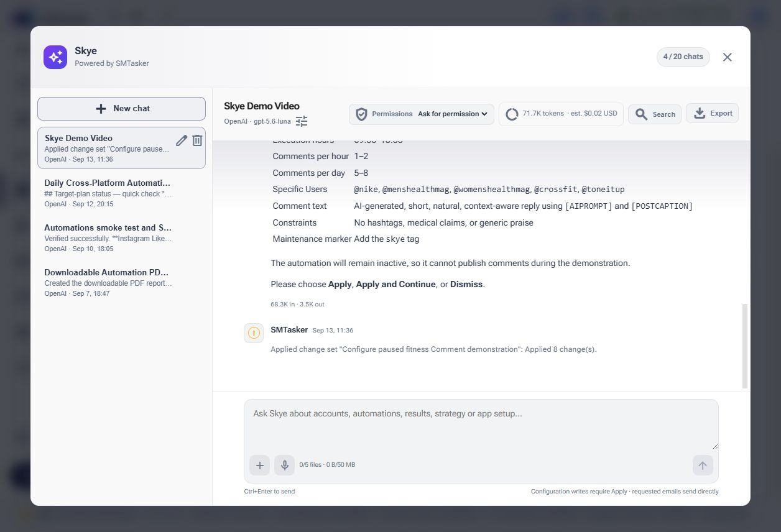Click the token usage ring icon
This screenshot has height=532, width=781.
(512, 114)
